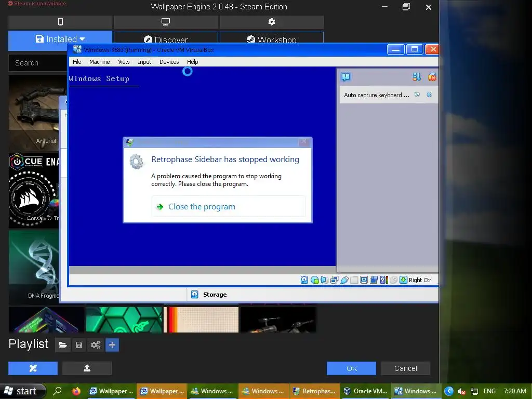Click muted volume tray icon
532x399 pixels.
[462, 391]
